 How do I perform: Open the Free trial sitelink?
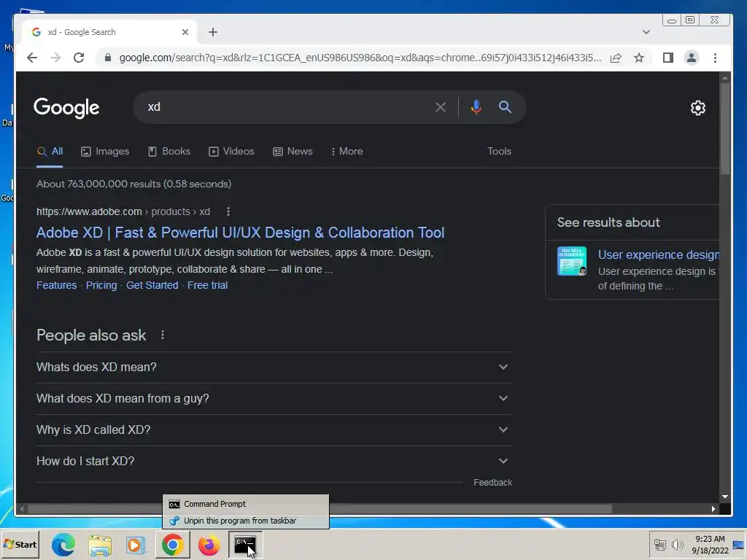[207, 285]
